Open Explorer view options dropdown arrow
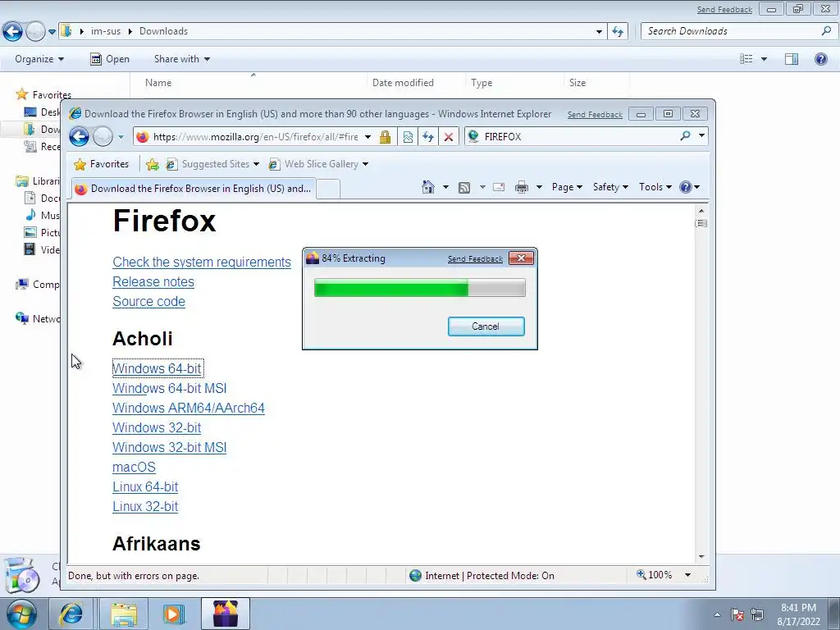This screenshot has width=840, height=630. (764, 59)
